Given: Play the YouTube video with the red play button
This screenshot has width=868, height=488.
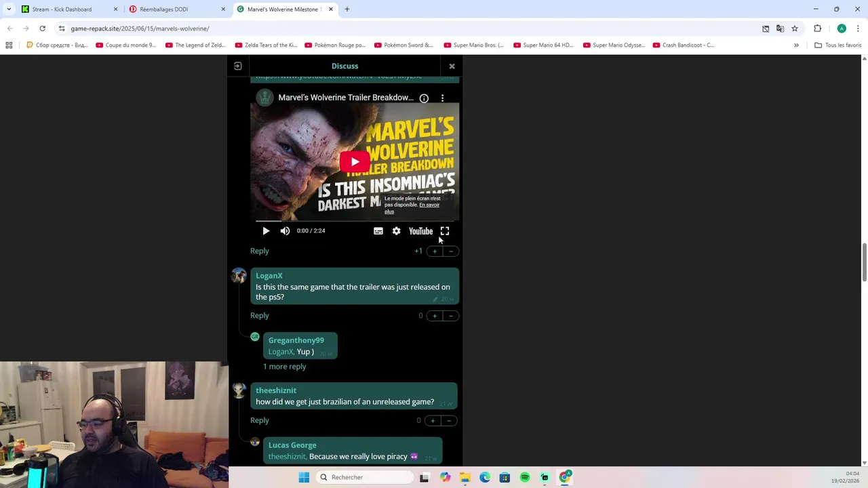Looking at the screenshot, I should pos(355,162).
